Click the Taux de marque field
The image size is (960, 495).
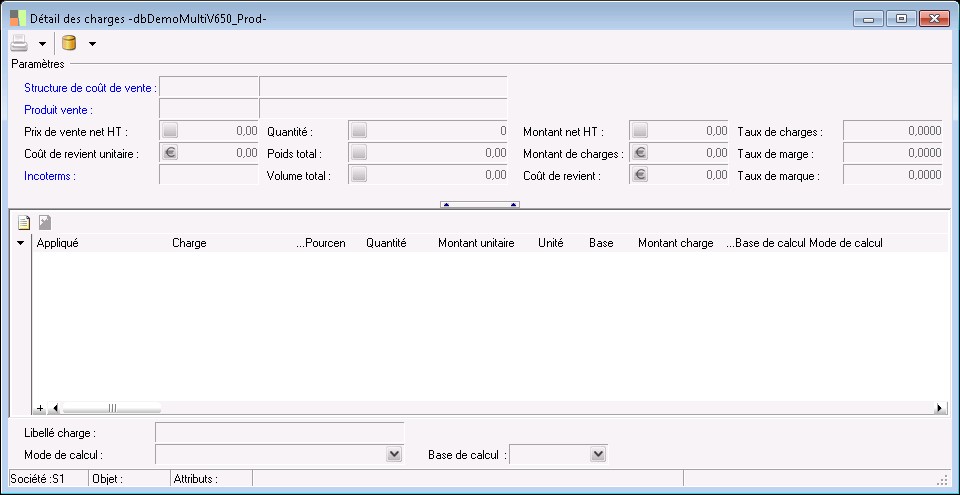893,175
